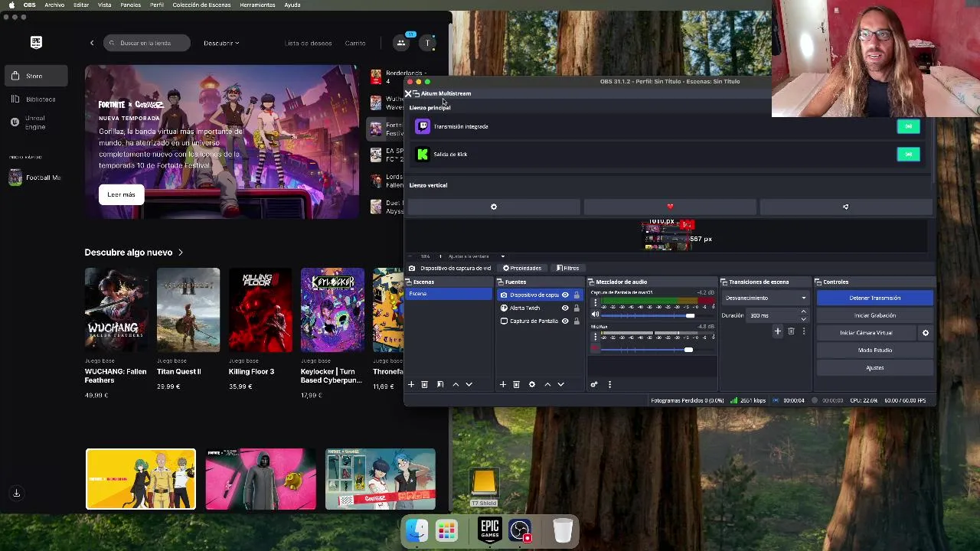Open the Descubrir dropdown in Epic store
This screenshot has width=980, height=551.
point(221,43)
